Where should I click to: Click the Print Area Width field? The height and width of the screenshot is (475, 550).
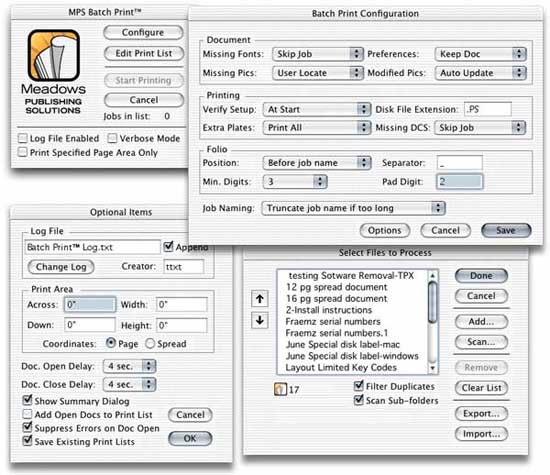point(182,305)
